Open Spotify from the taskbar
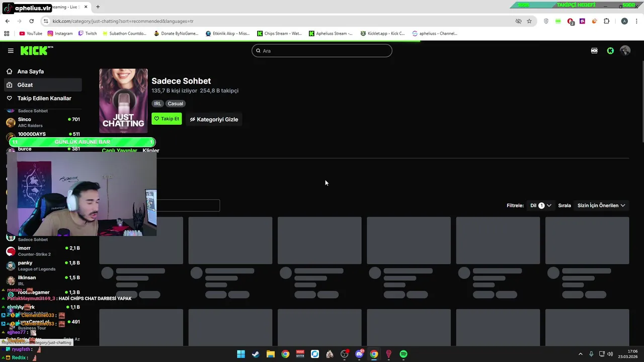644x362 pixels. point(404,354)
